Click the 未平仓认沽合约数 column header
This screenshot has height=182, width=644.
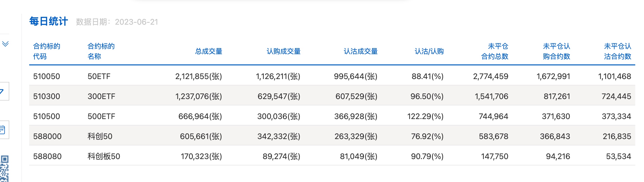pos(617,51)
